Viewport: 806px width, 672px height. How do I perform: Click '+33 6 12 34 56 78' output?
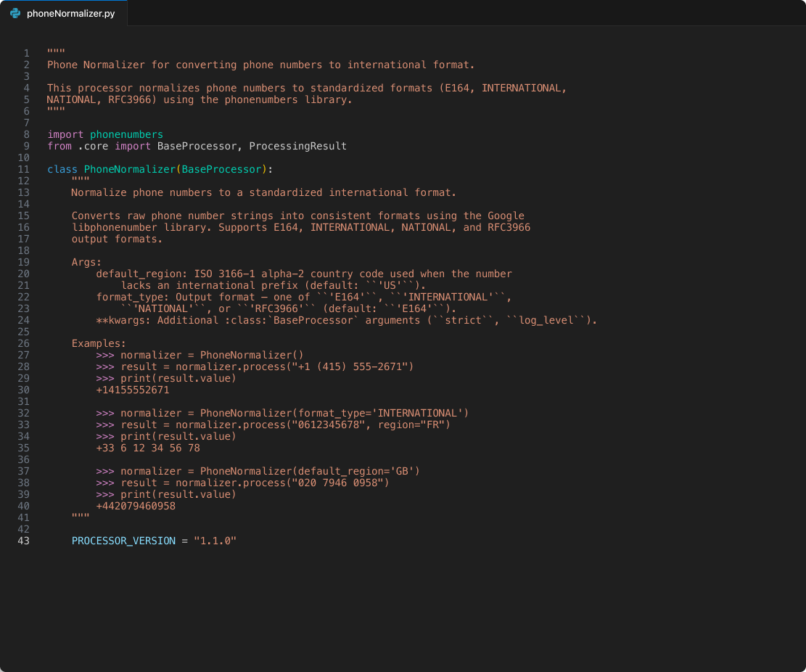tap(148, 448)
